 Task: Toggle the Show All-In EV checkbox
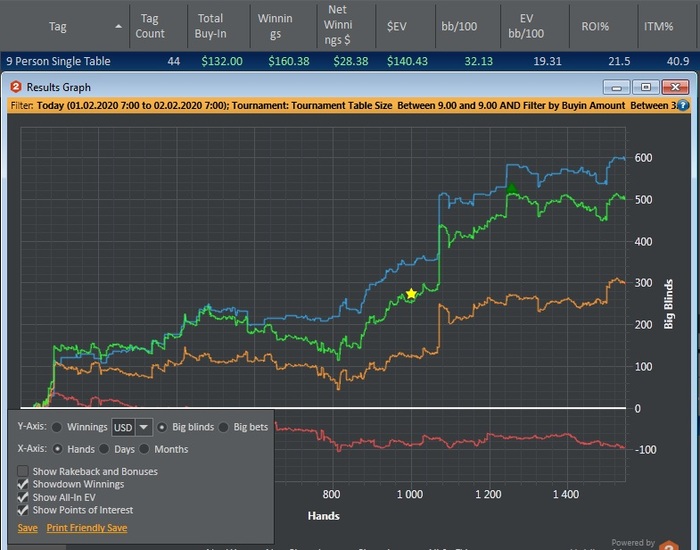point(23,497)
